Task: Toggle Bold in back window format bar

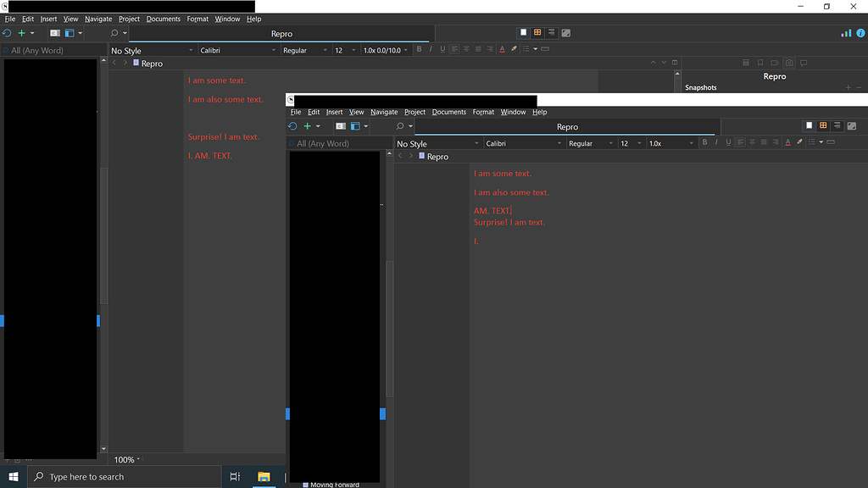Action: tap(419, 49)
